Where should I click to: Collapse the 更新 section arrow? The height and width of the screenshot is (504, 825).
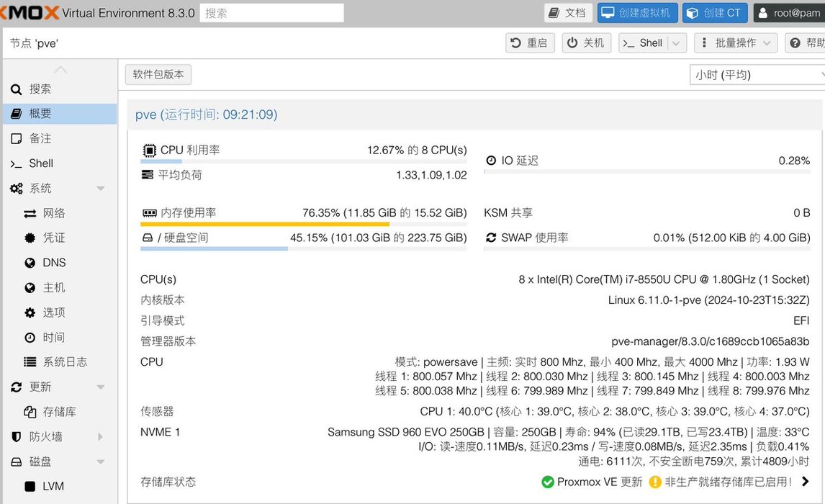(101, 387)
